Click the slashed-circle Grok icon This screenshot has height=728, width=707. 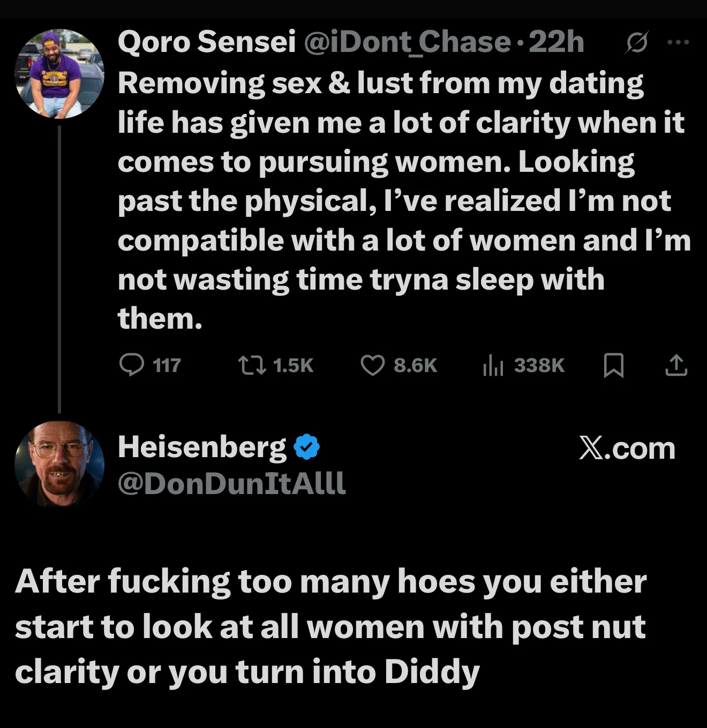(637, 42)
